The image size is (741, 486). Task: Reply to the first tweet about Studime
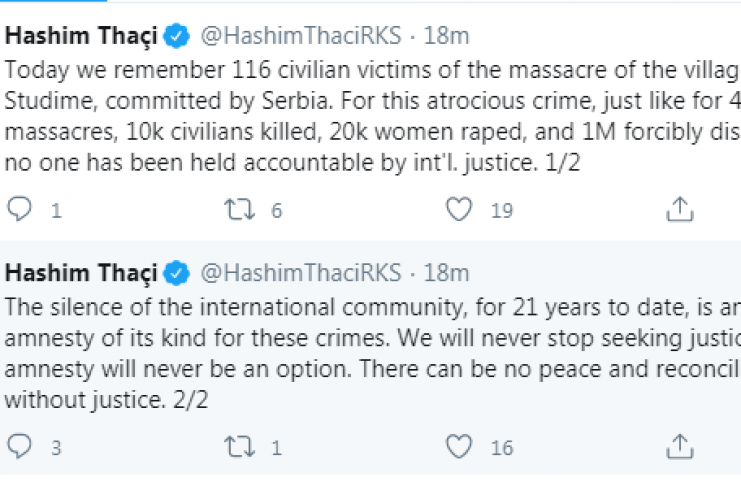click(x=20, y=210)
